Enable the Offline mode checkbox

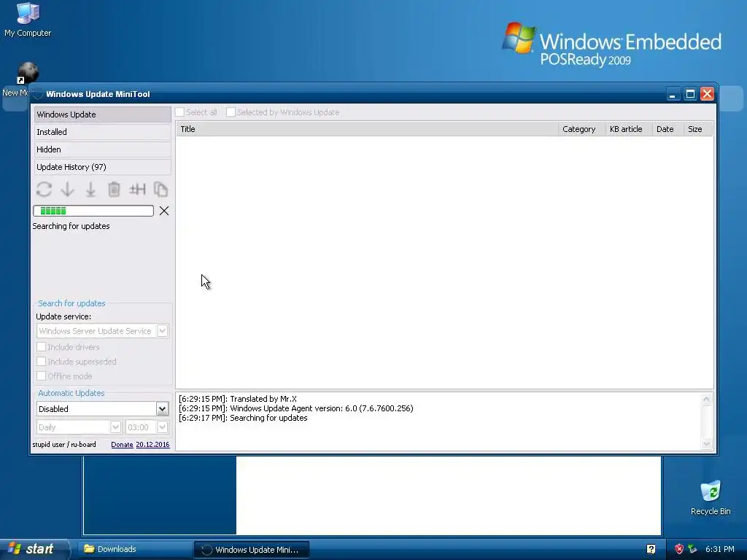click(x=42, y=376)
